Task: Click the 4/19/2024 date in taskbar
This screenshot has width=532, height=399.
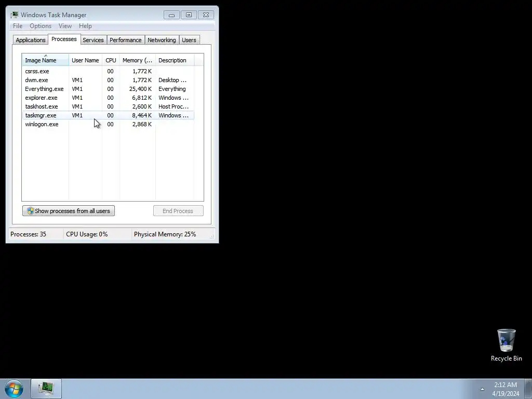Action: (x=506, y=394)
